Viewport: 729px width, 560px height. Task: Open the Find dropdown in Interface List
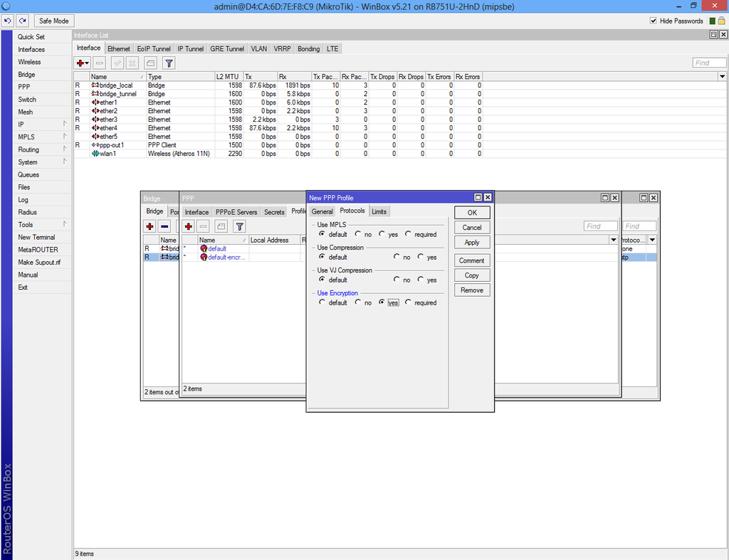[723, 76]
